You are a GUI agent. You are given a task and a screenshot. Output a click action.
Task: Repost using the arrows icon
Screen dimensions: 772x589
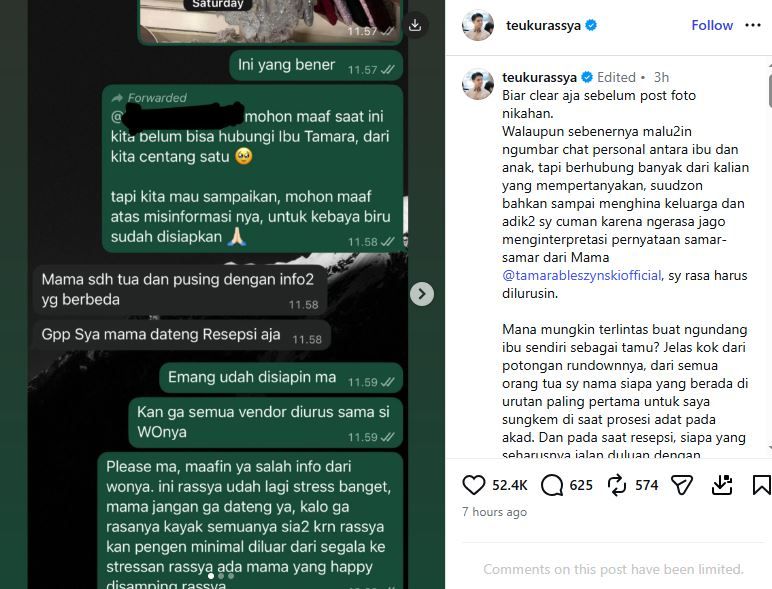point(617,485)
